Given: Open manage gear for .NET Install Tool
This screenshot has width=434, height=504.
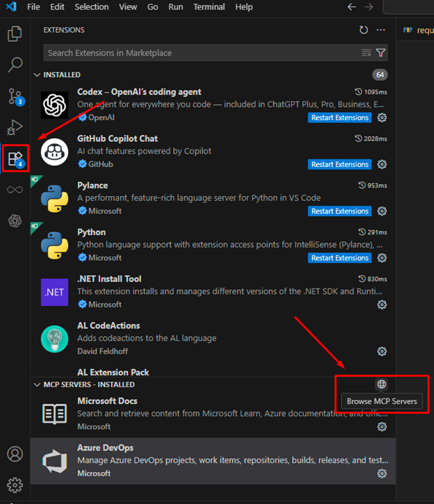Looking at the screenshot, I should 382,304.
